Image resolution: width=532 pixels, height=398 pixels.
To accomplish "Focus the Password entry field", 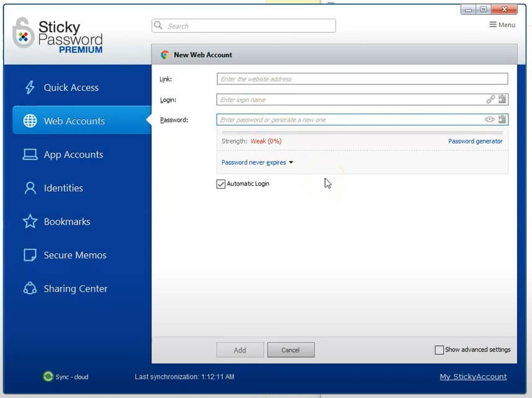I will 362,119.
